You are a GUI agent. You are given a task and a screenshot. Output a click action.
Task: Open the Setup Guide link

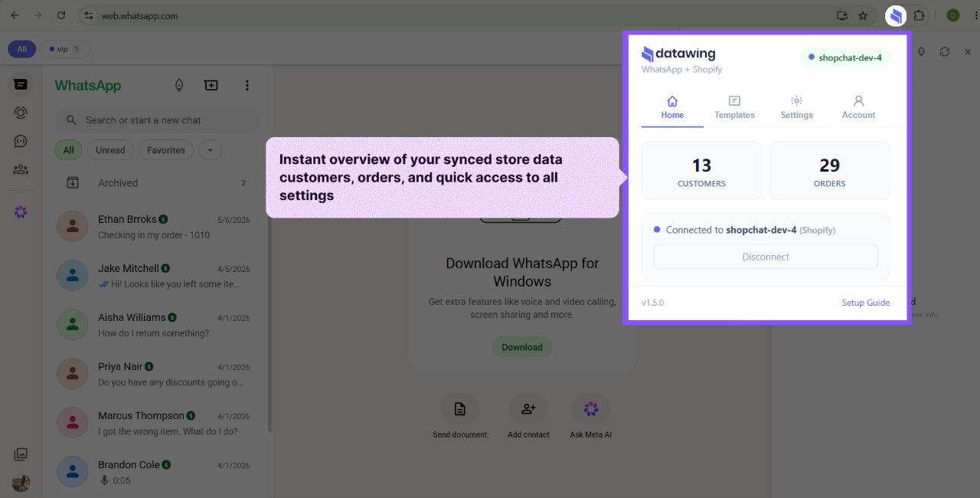(x=865, y=303)
